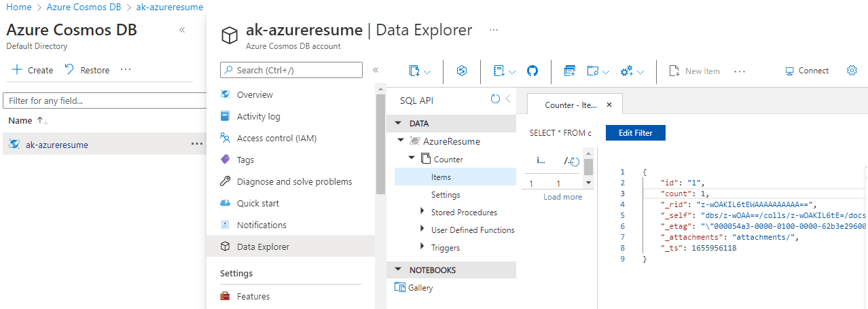Image resolution: width=868 pixels, height=309 pixels.
Task: Click the New Stored Procedure gears icon
Action: click(x=626, y=71)
